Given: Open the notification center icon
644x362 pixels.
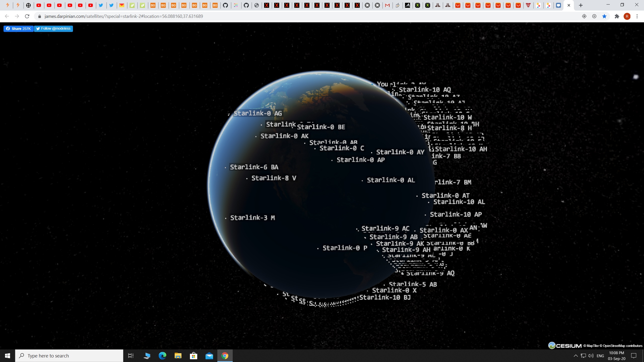Looking at the screenshot, I should pyautogui.click(x=634, y=356).
